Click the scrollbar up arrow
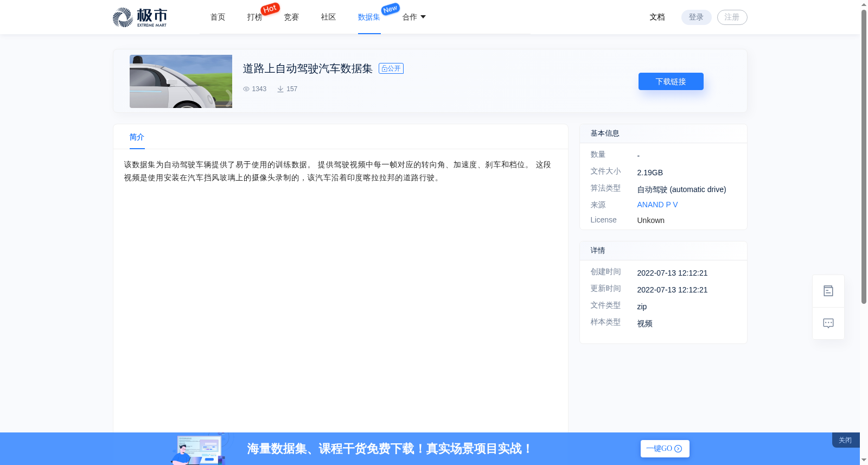Image resolution: width=868 pixels, height=465 pixels. 864,4
